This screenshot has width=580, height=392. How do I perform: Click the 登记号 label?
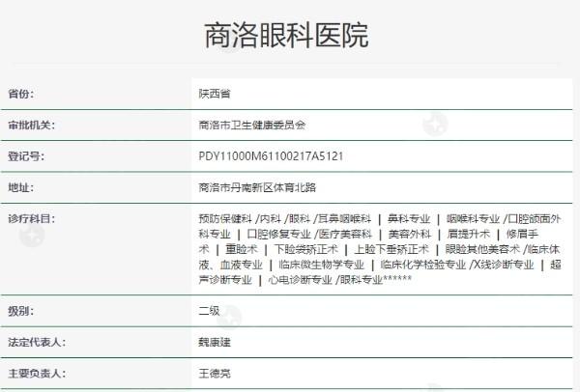pos(26,156)
